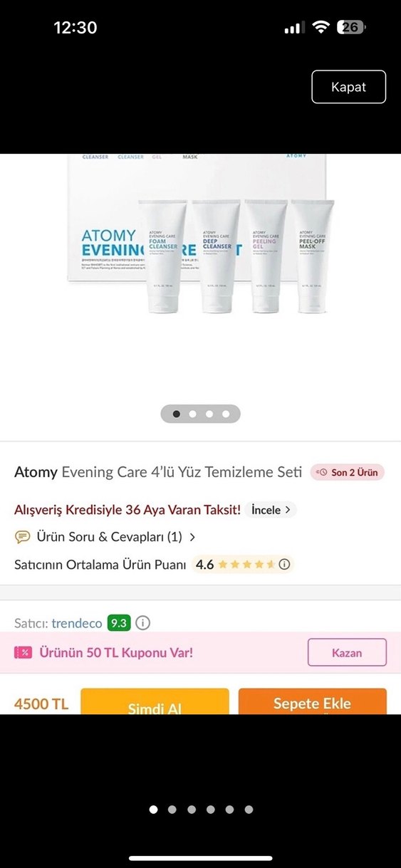Expand Ürün Soru & Cevapları with chevron
The height and width of the screenshot is (868, 401).
[x=192, y=537]
